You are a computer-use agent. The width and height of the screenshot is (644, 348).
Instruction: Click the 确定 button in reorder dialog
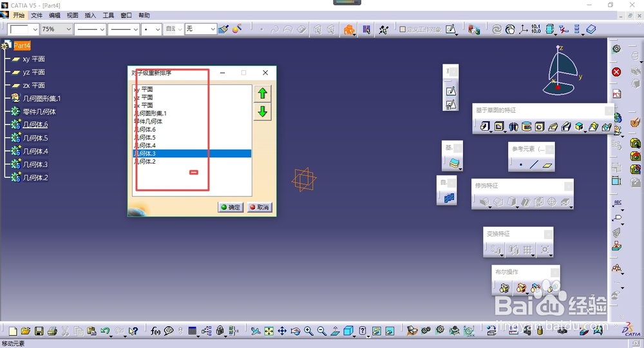pyautogui.click(x=231, y=207)
